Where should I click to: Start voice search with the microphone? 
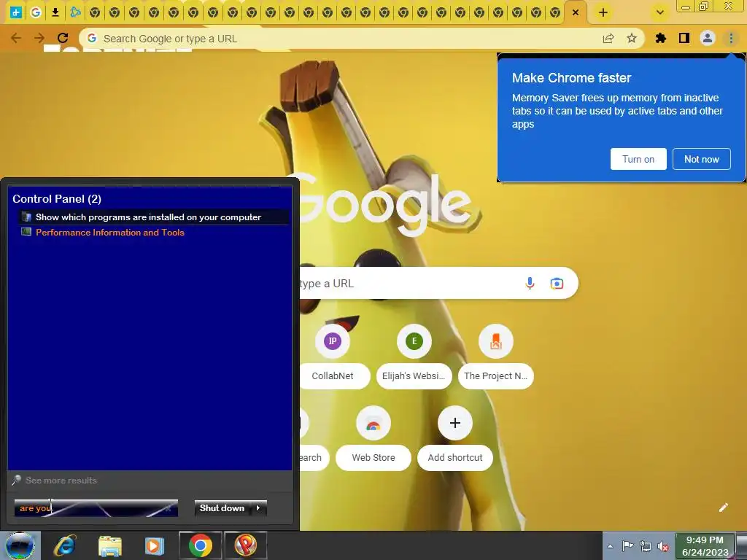(x=530, y=284)
